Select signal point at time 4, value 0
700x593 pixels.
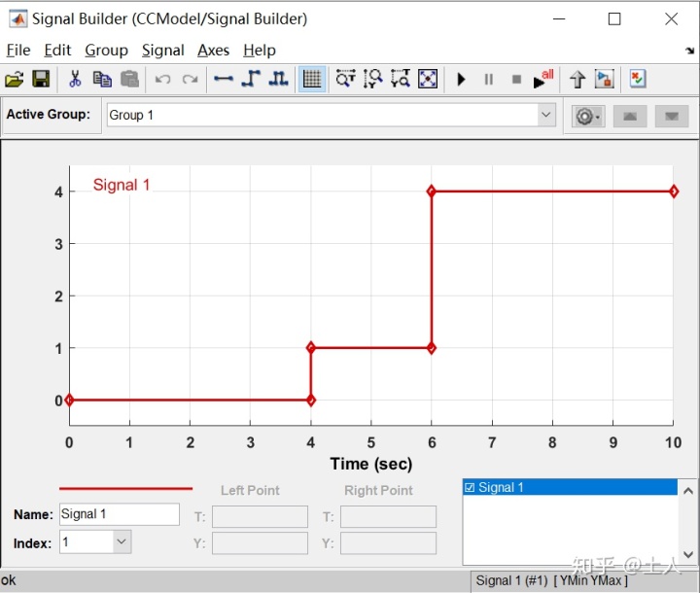pyautogui.click(x=311, y=401)
